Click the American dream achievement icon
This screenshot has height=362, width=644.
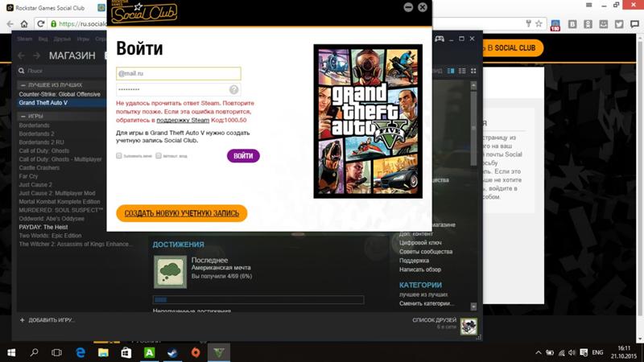(170, 272)
